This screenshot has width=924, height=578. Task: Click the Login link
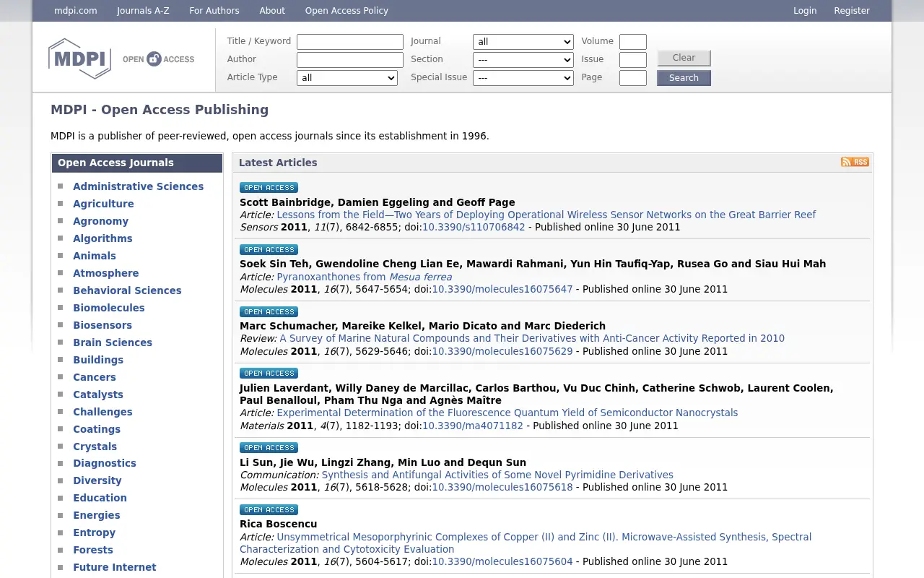click(x=805, y=11)
